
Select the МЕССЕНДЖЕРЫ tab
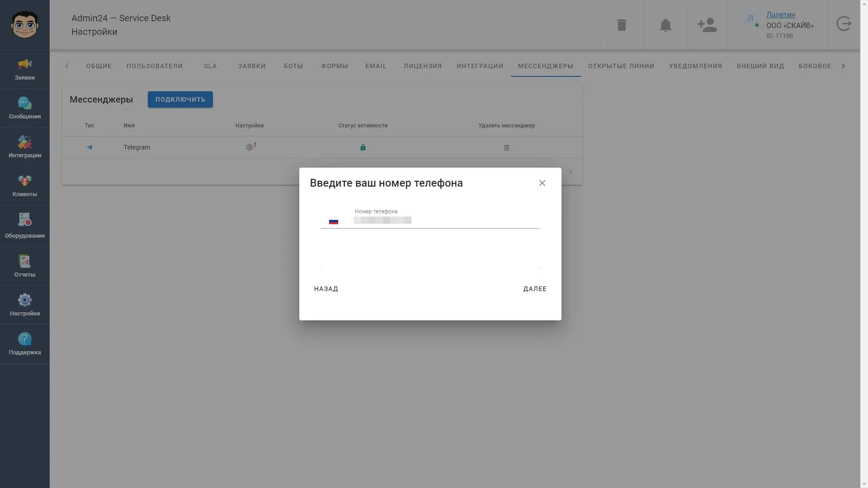[x=546, y=66]
